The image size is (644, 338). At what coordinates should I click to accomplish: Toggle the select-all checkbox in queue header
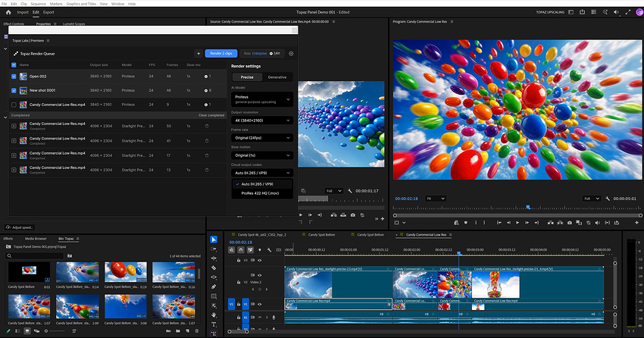coord(14,65)
